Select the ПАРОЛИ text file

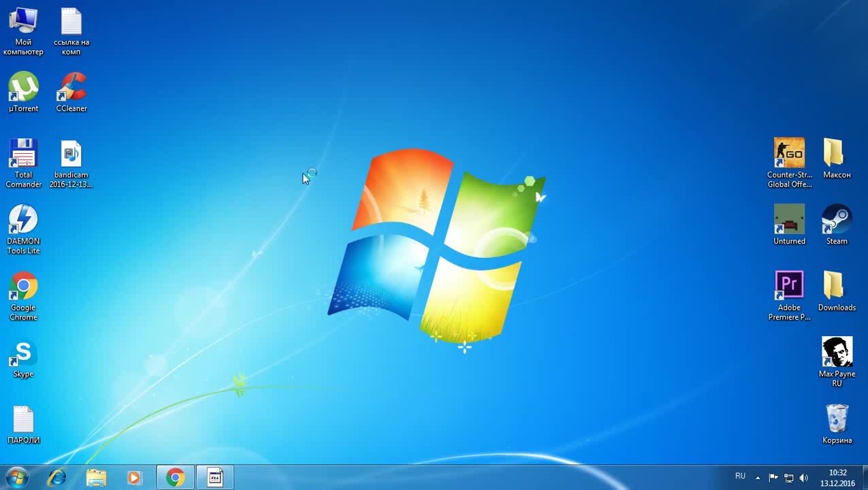pyautogui.click(x=23, y=420)
